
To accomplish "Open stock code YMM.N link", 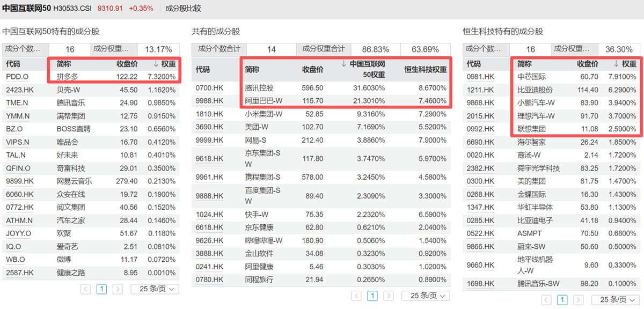I will (18, 116).
